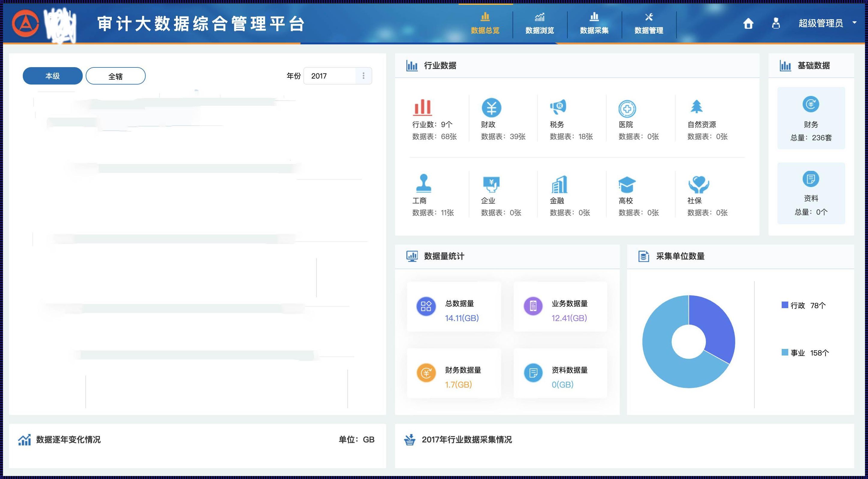
Task: Select the 本级 toggle button
Action: pyautogui.click(x=52, y=76)
